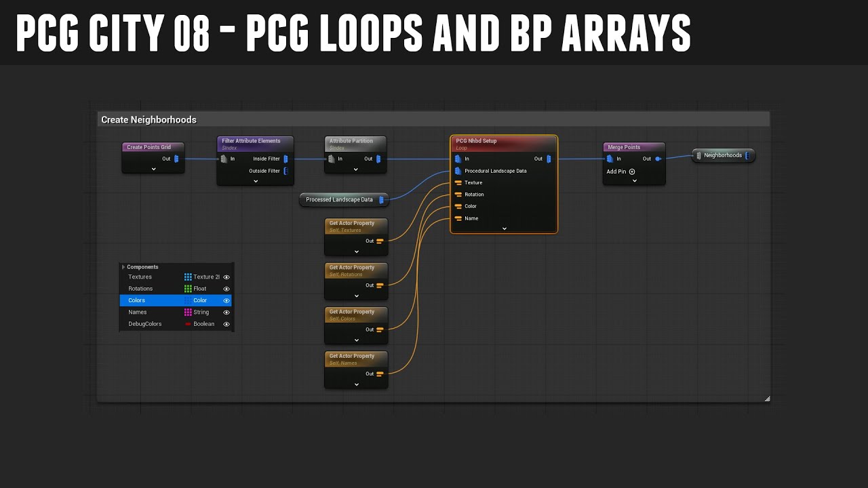
Task: Select the Create Points Grid node title
Action: click(149, 147)
